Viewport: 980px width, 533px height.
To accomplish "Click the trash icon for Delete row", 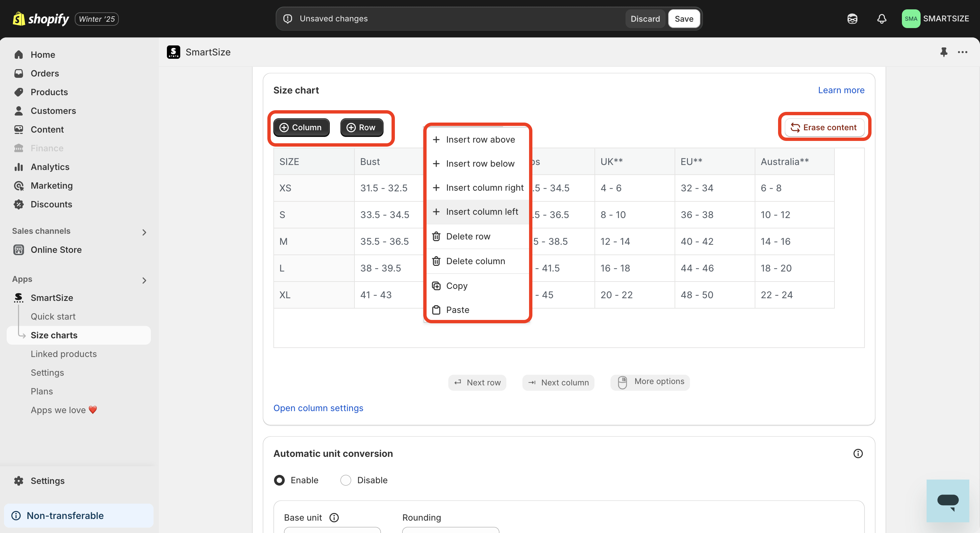I will click(x=436, y=236).
